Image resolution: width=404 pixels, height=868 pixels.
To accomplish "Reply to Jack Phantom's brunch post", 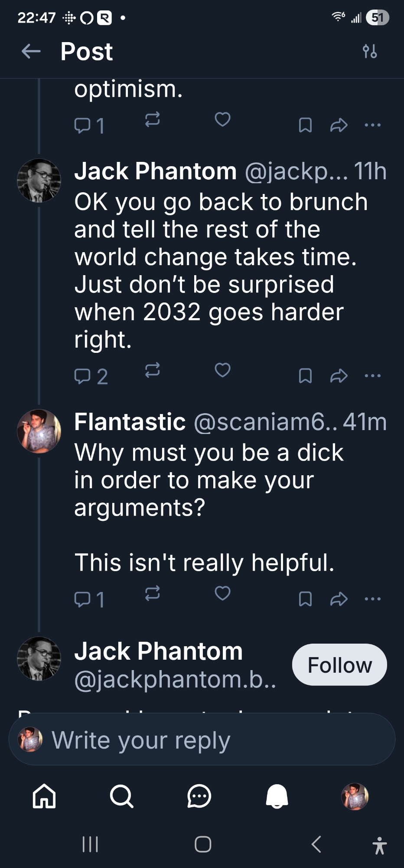I will click(82, 376).
